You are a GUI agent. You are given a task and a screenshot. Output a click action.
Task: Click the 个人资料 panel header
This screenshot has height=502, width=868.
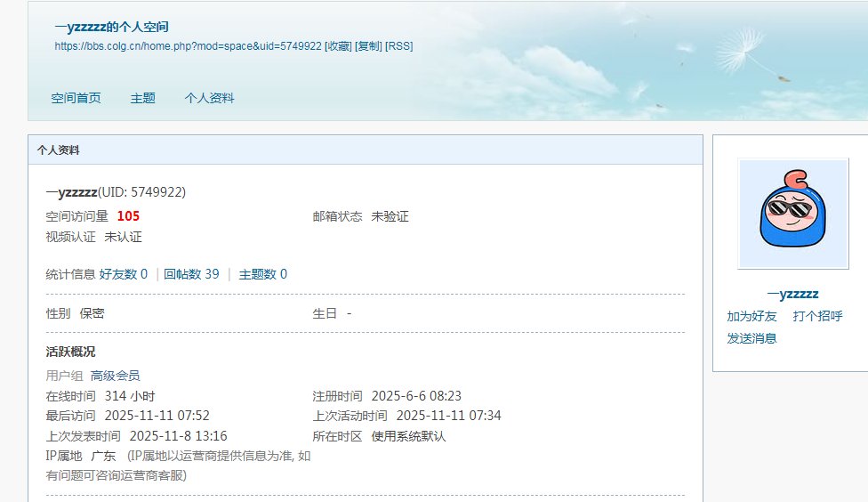366,150
